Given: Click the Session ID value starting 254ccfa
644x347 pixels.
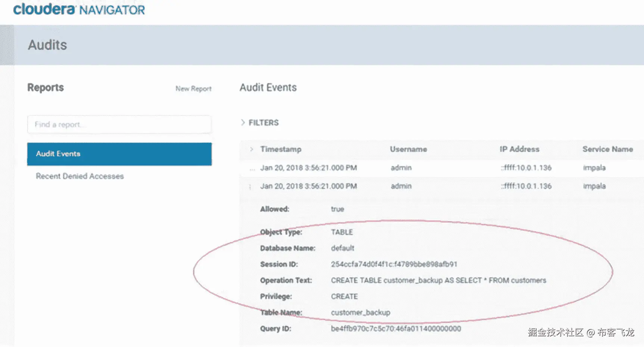Looking at the screenshot, I should (x=394, y=264).
